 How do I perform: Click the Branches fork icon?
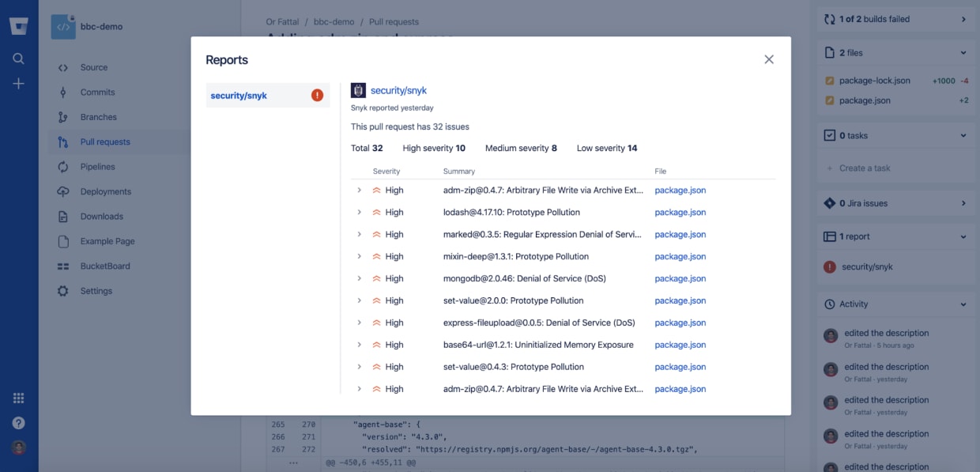pos(63,117)
